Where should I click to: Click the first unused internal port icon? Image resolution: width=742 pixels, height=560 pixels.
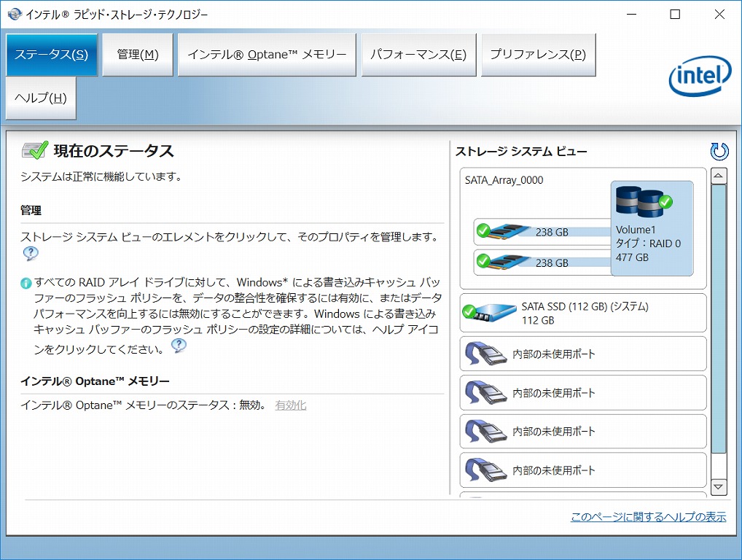tap(484, 354)
